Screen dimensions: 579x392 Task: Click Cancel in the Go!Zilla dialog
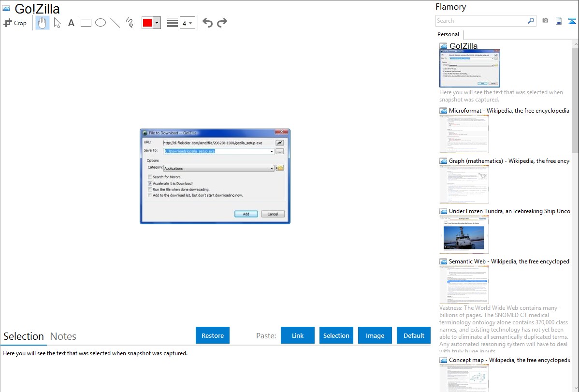point(273,214)
